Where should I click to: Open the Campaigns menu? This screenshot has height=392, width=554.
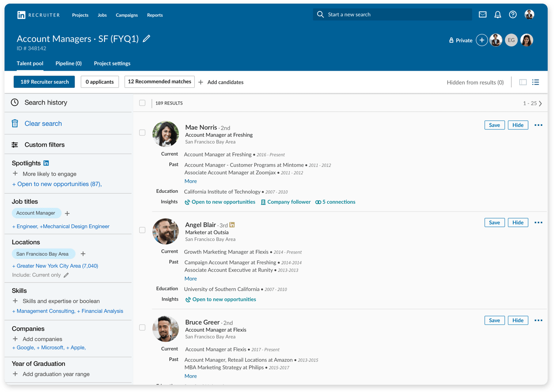coord(127,15)
